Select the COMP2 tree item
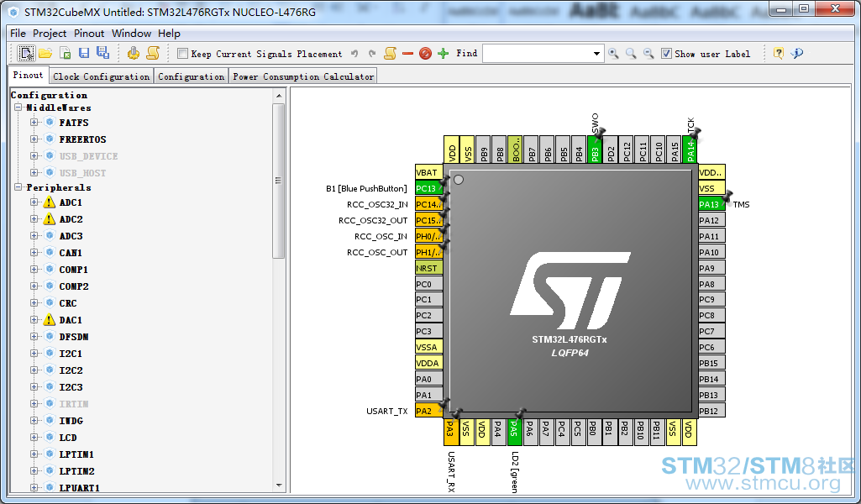The height and width of the screenshot is (504, 861). click(x=74, y=286)
